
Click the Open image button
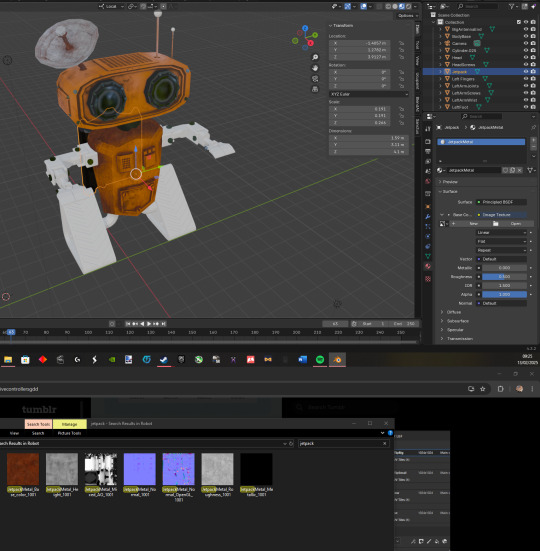coord(513,223)
